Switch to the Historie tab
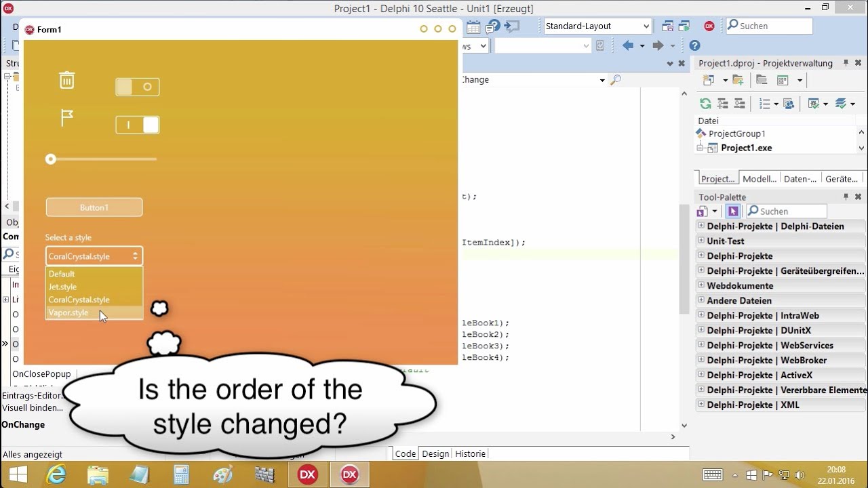Viewport: 868px width, 488px height. pos(470,453)
